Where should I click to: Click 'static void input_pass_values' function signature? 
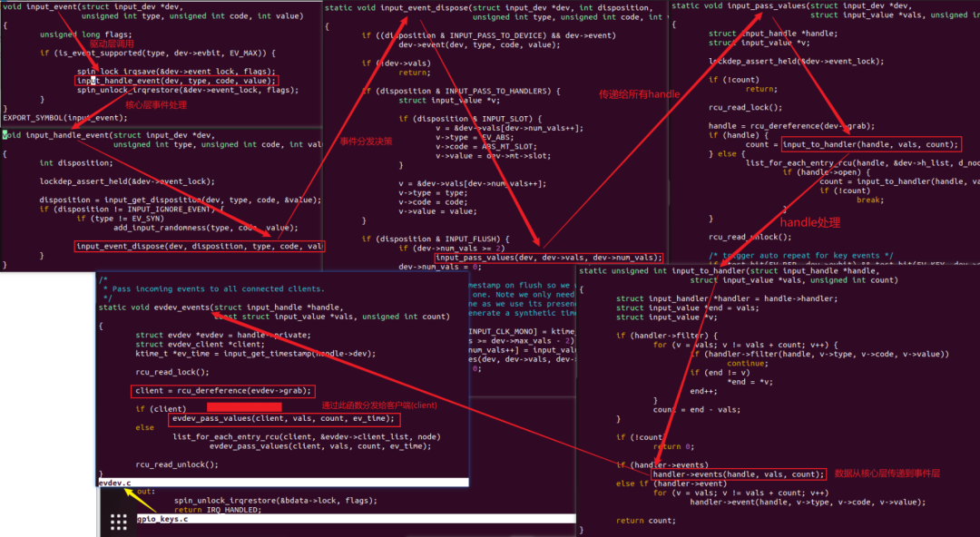pyautogui.click(x=792, y=5)
